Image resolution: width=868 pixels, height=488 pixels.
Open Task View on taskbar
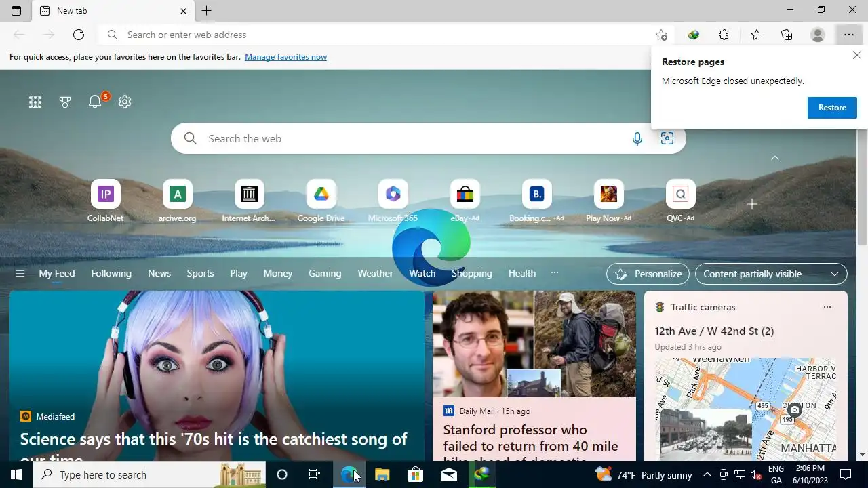315,474
